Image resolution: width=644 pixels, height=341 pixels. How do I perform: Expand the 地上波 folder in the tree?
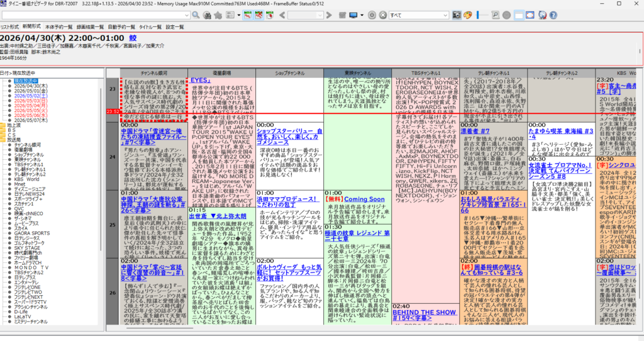(5, 125)
